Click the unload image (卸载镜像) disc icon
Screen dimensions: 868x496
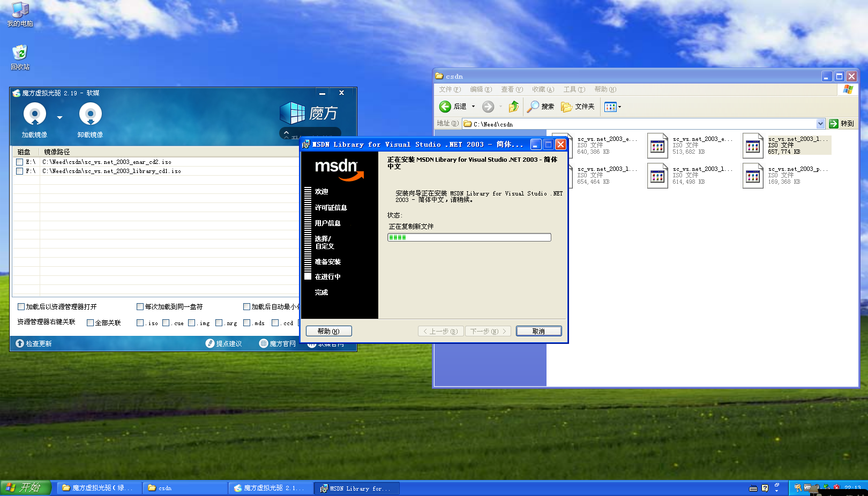[90, 114]
